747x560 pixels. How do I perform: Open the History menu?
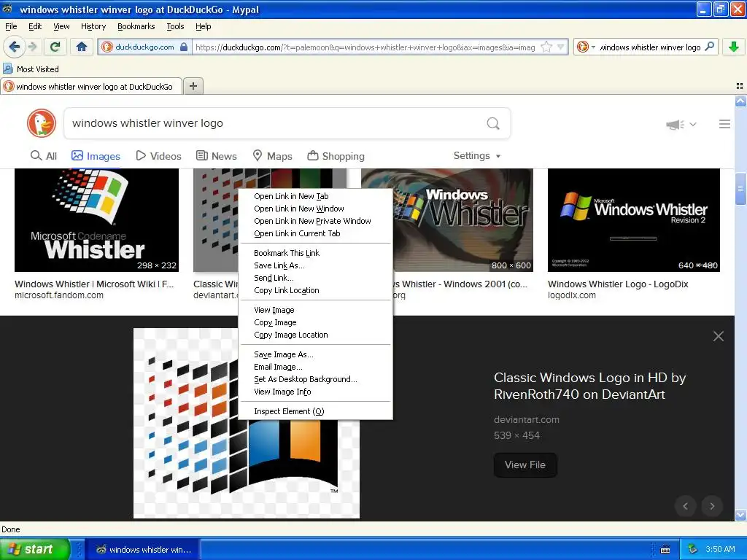pos(93,26)
